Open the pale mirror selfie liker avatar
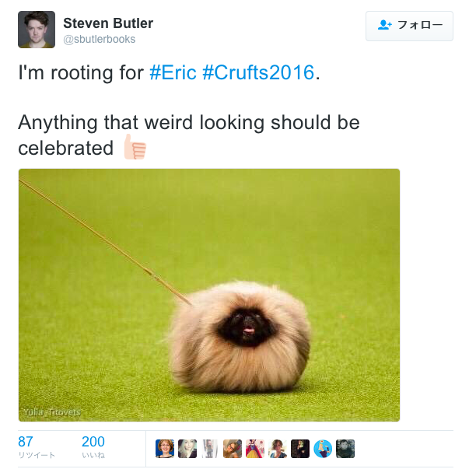 click(210, 449)
